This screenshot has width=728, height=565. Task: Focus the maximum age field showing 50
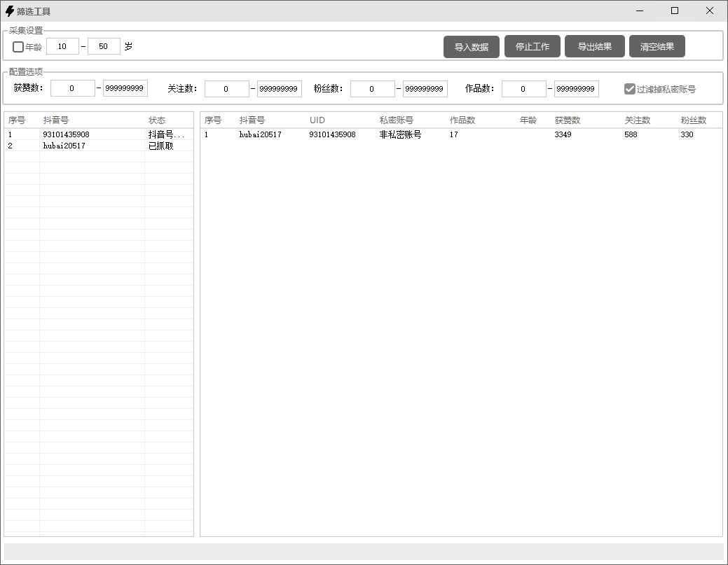click(104, 46)
